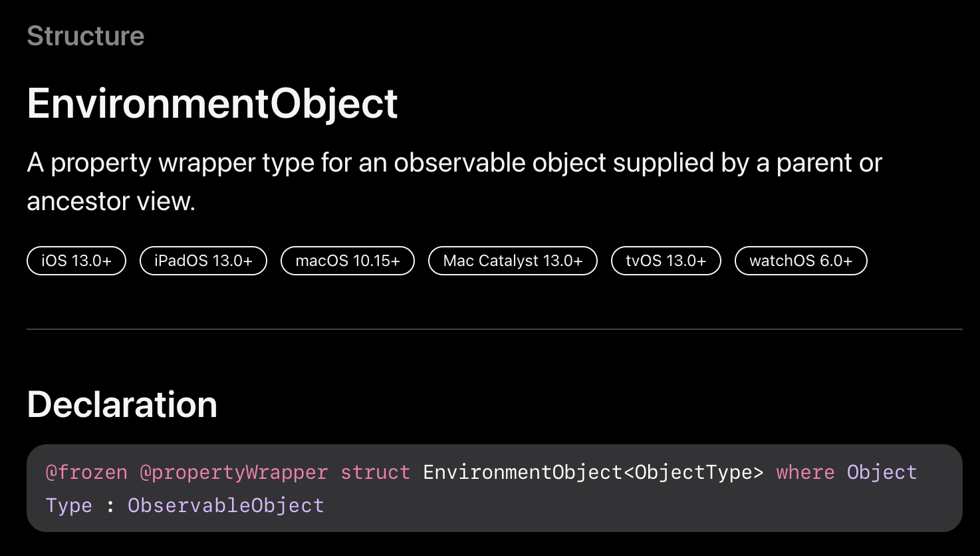Click the gray Structure label
Screen dimensions: 980x556
86,36
